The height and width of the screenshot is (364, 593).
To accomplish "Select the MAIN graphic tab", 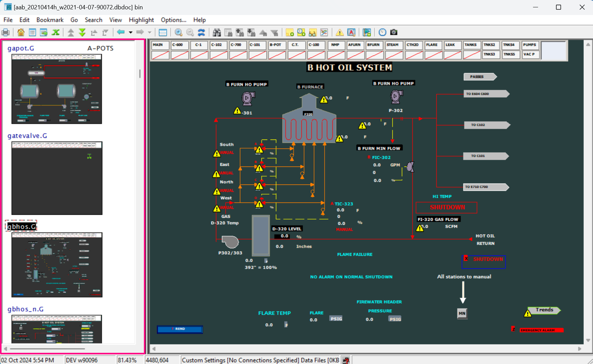I will [x=160, y=45].
